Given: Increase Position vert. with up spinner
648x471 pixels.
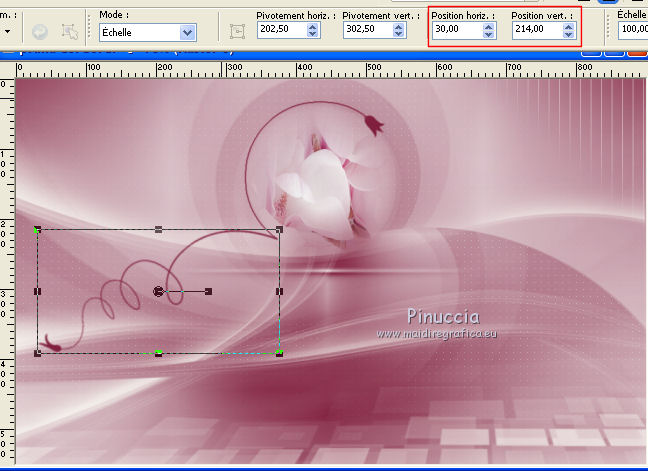Looking at the screenshot, I should click(x=569, y=26).
